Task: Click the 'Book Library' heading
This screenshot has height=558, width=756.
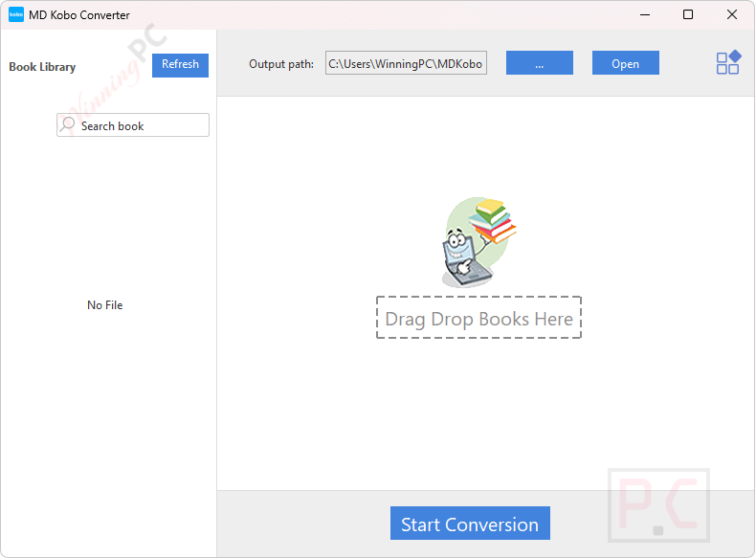Action: (x=42, y=67)
